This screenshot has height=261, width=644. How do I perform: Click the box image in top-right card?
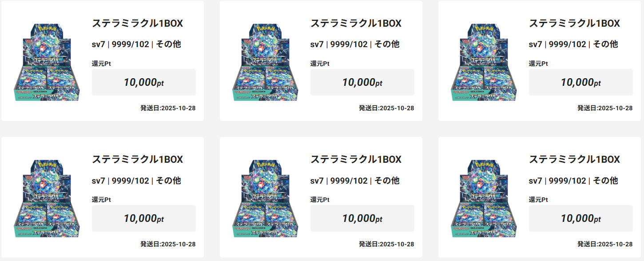coord(484,62)
